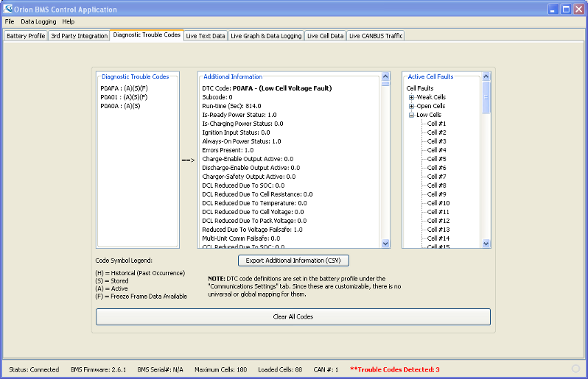
Task: Click the Clear All Codes button
Action: pos(293,317)
